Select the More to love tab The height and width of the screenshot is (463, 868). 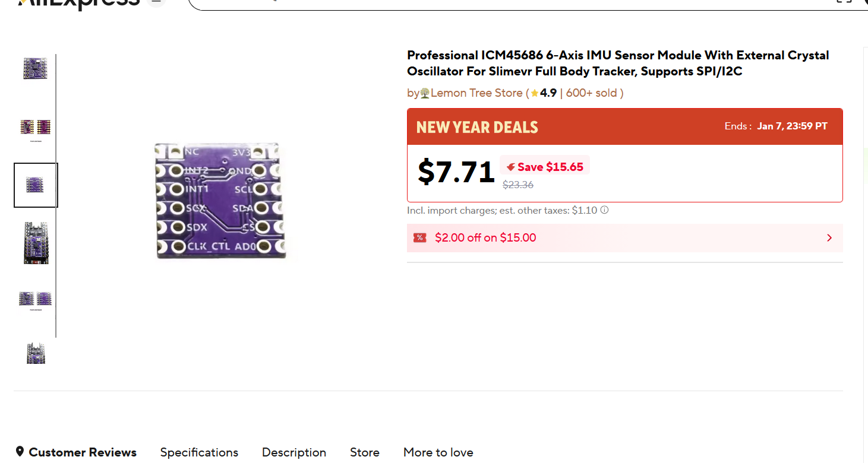coord(438,452)
